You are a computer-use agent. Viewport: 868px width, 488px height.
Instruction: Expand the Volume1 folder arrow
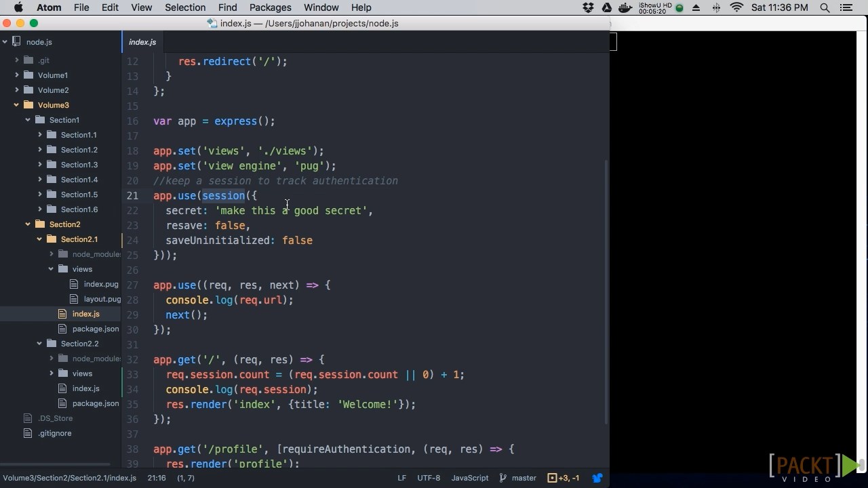[x=17, y=75]
